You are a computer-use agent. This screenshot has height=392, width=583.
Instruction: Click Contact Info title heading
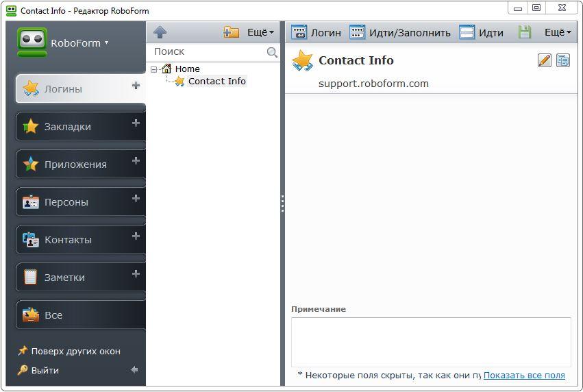click(356, 60)
